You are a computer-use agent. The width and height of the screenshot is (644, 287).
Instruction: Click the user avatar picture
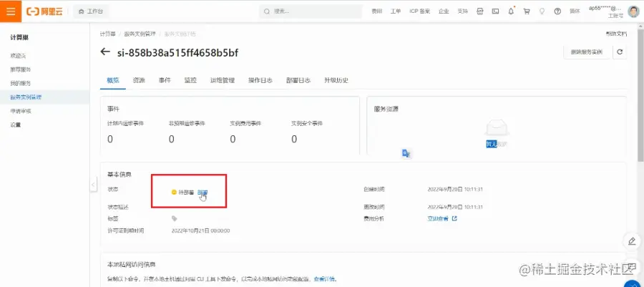pos(633,11)
